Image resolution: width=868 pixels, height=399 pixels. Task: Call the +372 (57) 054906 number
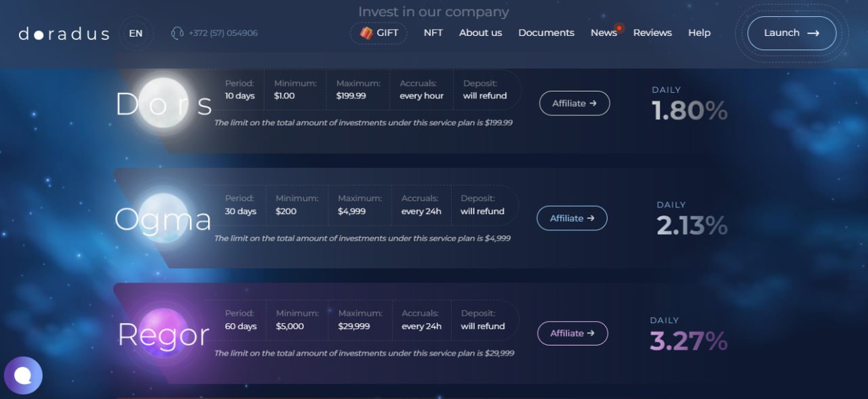tap(223, 33)
